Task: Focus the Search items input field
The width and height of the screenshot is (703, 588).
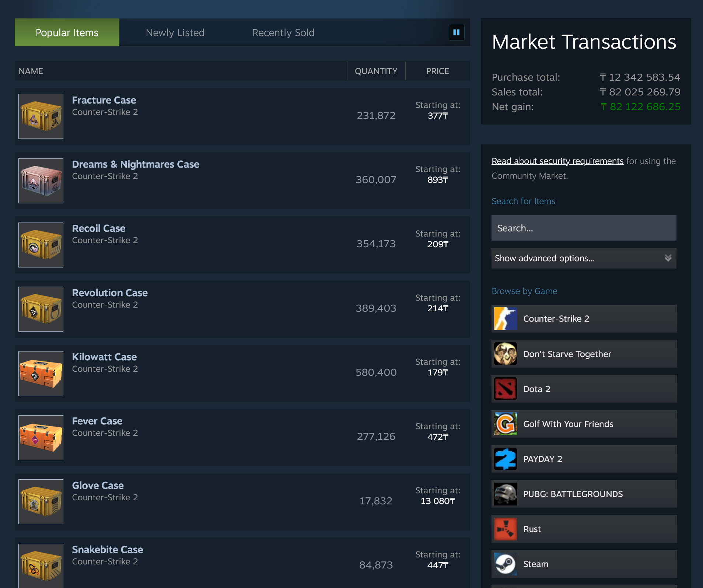Action: tap(584, 228)
